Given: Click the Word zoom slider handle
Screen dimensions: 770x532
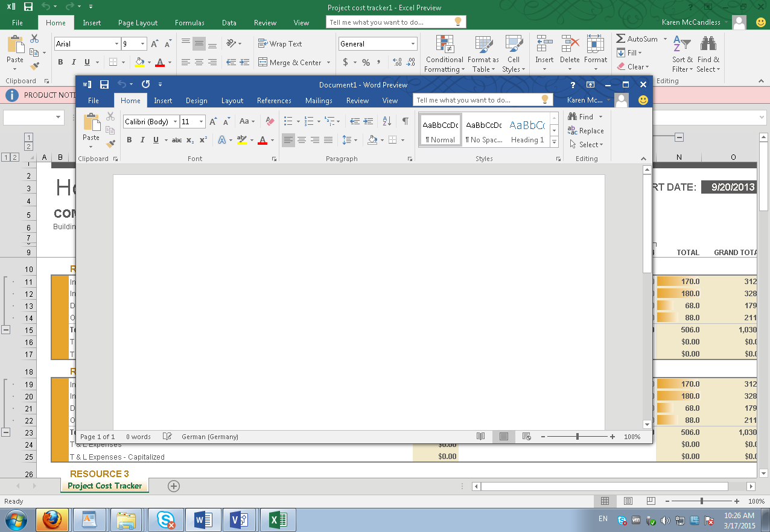Looking at the screenshot, I should (x=577, y=437).
